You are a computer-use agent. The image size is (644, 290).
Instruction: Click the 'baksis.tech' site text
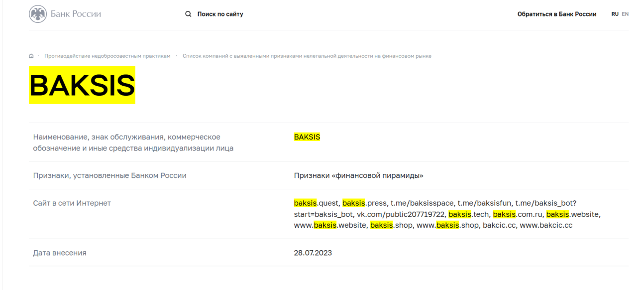click(x=469, y=214)
